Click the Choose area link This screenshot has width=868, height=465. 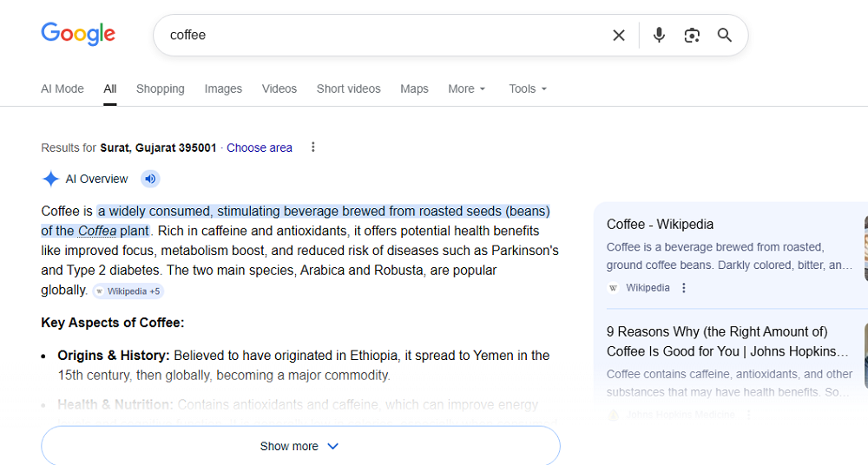pyautogui.click(x=259, y=147)
